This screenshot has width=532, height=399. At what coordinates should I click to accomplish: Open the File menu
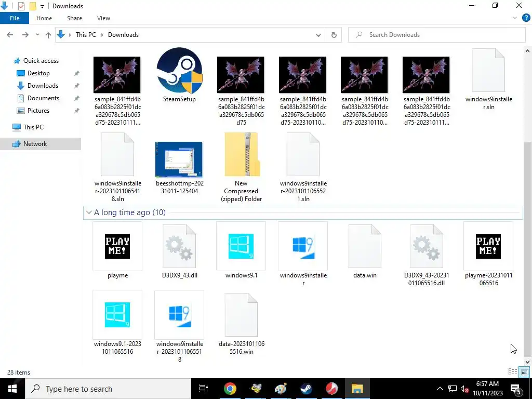coord(15,18)
